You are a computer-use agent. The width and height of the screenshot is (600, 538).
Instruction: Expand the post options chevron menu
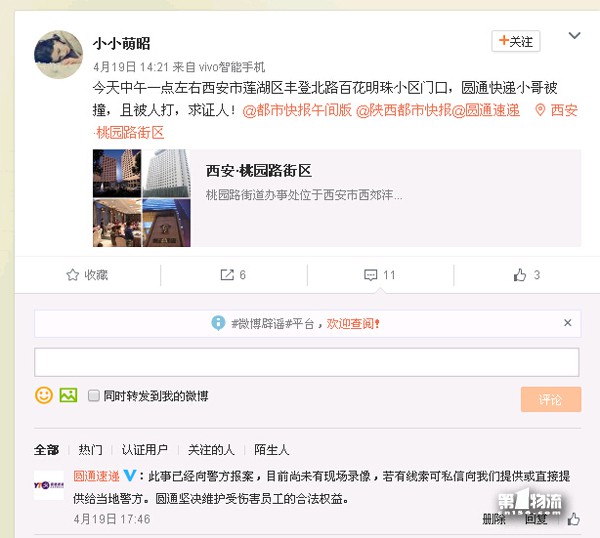574,36
